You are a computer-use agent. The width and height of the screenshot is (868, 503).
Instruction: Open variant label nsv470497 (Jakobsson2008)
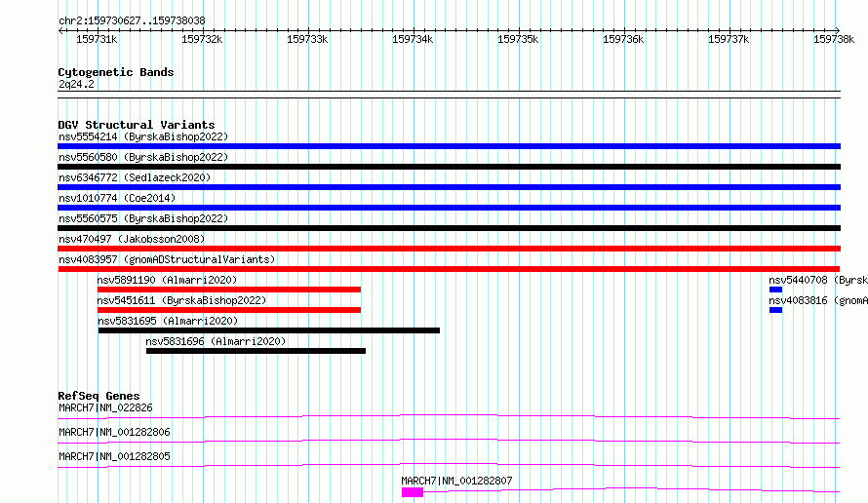[132, 239]
